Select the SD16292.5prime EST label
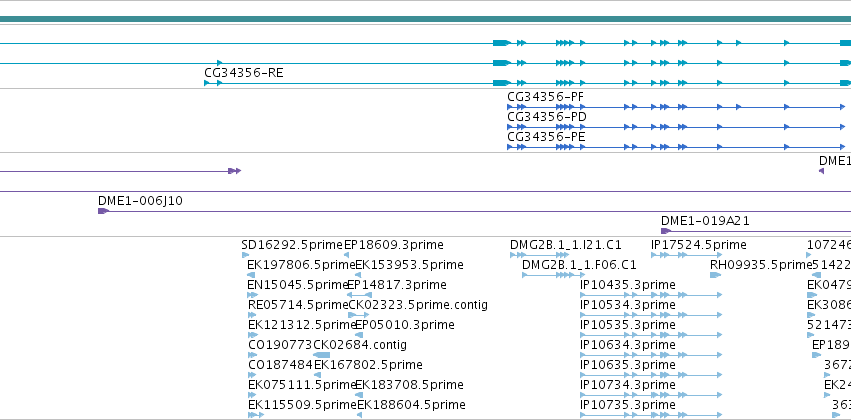The image size is (851, 420). 292,245
